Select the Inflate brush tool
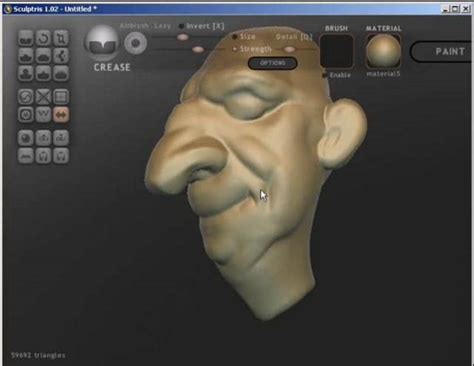The width and height of the screenshot is (474, 366). pyautogui.click(x=26, y=73)
